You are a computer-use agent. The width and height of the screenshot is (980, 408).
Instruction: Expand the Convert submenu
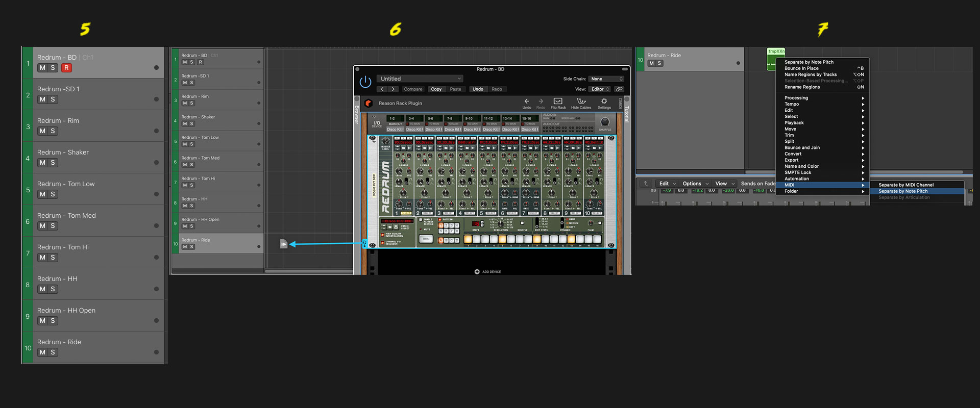click(x=823, y=154)
